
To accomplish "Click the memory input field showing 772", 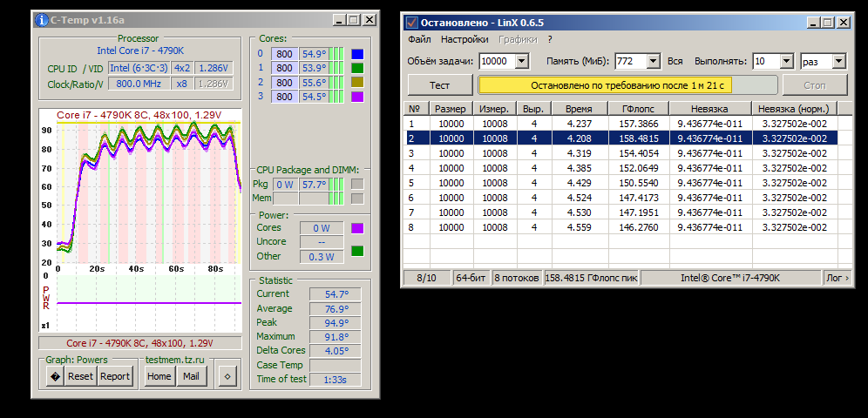I will pyautogui.click(x=631, y=61).
